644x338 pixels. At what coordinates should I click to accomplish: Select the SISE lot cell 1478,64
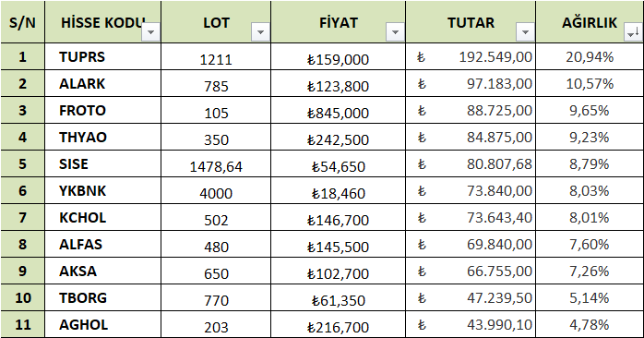[x=216, y=163]
